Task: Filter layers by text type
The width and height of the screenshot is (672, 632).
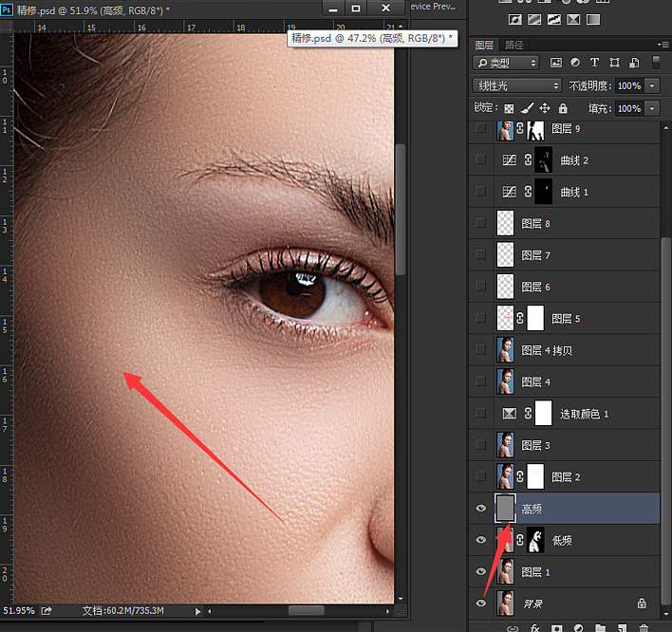Action: pos(594,63)
